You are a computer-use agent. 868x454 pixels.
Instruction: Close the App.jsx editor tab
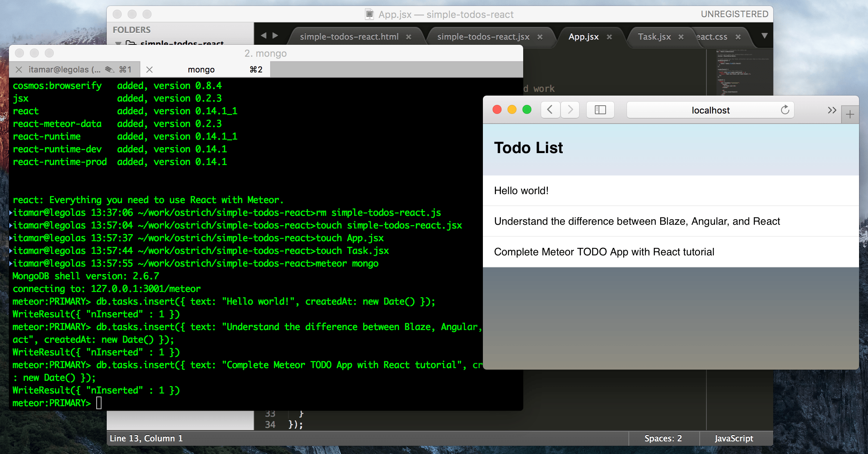[x=609, y=37]
